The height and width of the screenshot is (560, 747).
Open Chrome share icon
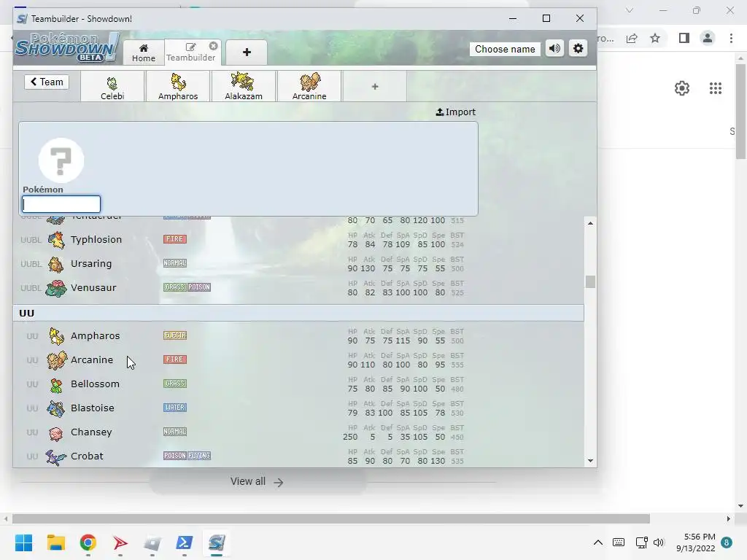click(x=632, y=38)
